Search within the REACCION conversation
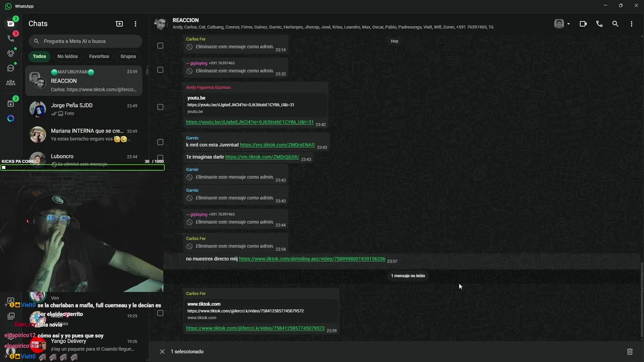The height and width of the screenshot is (362, 644). tap(615, 24)
